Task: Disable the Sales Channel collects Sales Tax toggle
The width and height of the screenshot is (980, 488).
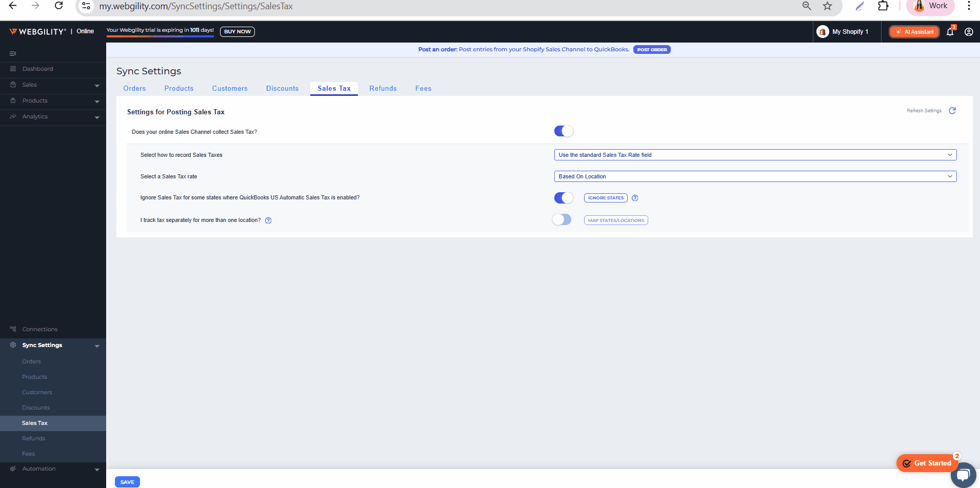Action: click(x=564, y=131)
